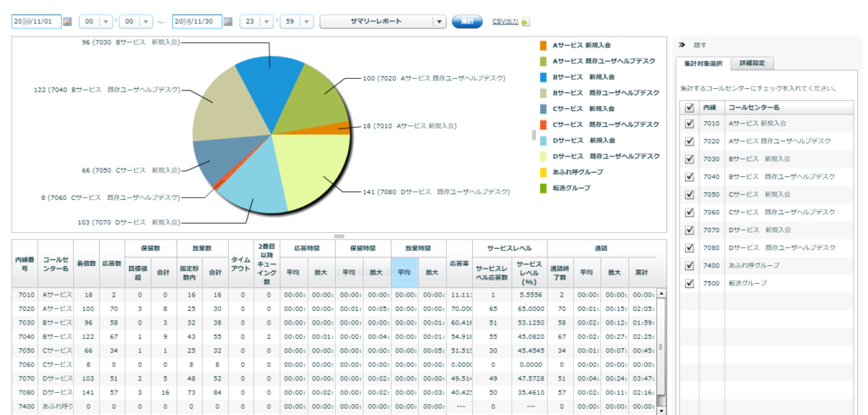
Task: Click the blue 集計 button
Action: tap(467, 21)
